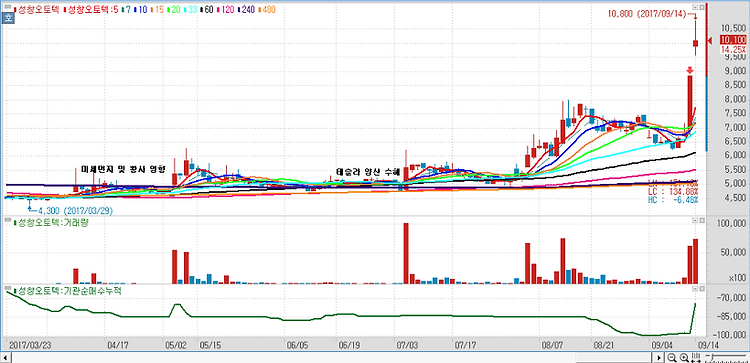The image size is (750, 363).
Task: Click the zoom-out magnifier icon
Action: (x=672, y=358)
